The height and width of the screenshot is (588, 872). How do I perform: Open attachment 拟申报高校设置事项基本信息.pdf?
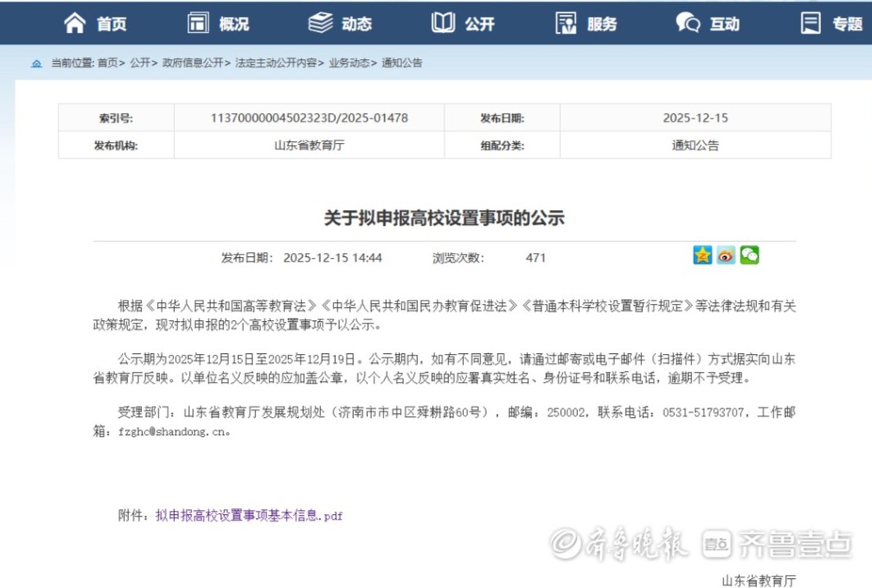pyautogui.click(x=249, y=516)
